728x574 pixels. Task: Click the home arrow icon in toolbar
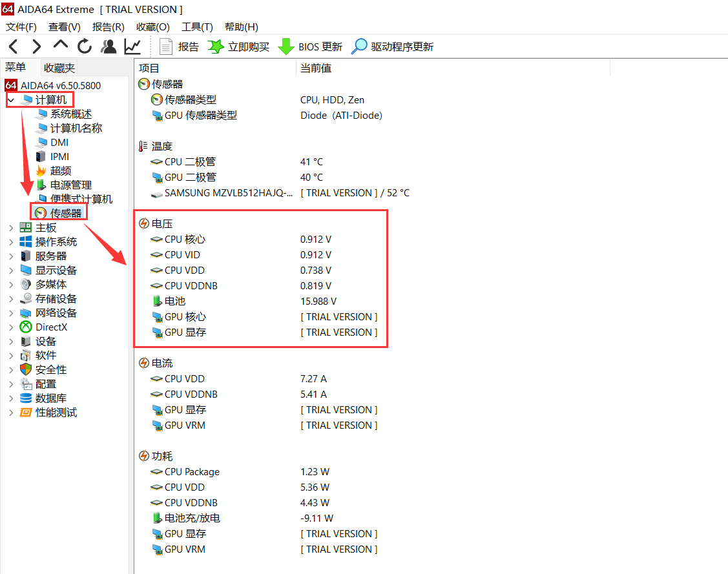click(x=60, y=46)
